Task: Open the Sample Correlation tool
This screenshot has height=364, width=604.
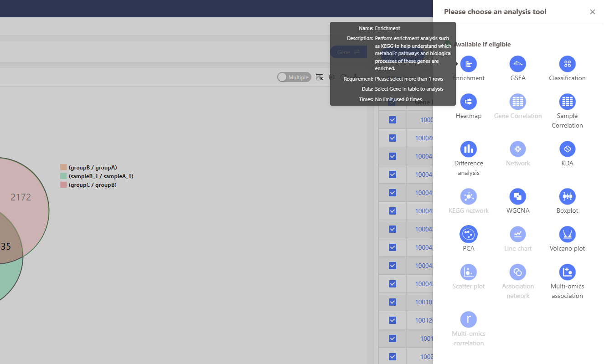Action: 567,102
